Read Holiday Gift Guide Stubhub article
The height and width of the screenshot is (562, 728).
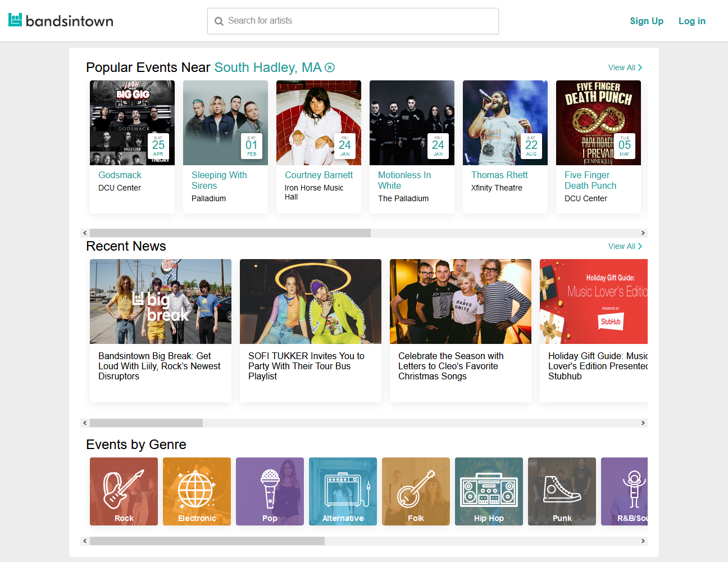(598, 366)
